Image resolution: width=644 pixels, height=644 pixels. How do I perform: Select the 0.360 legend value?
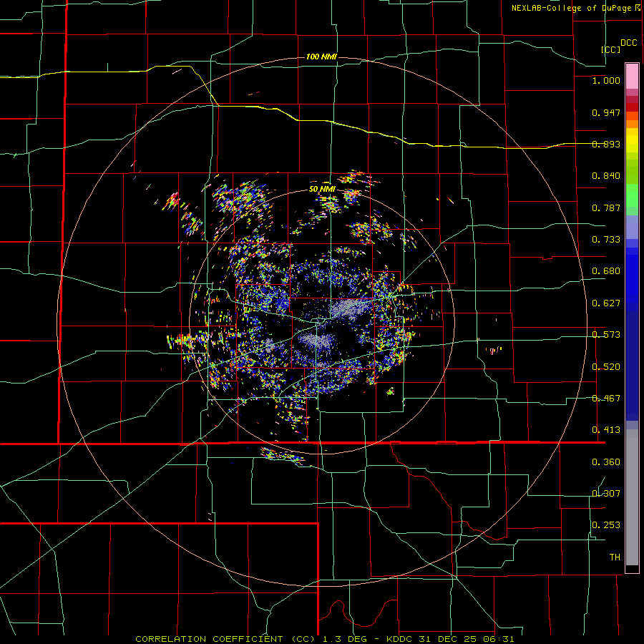point(606,462)
